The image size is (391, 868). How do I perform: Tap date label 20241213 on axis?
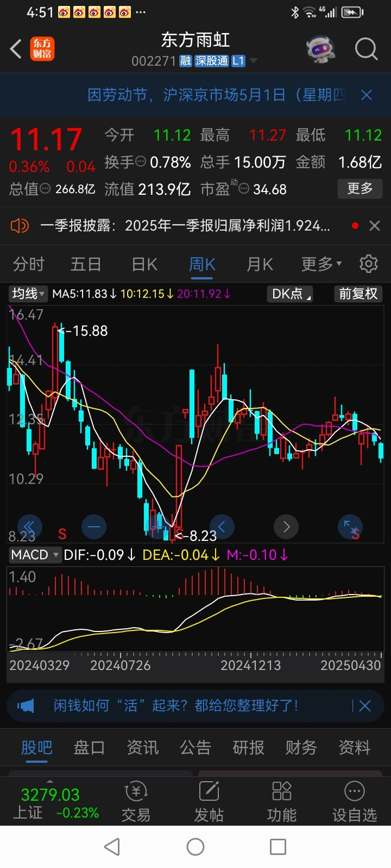(x=250, y=665)
